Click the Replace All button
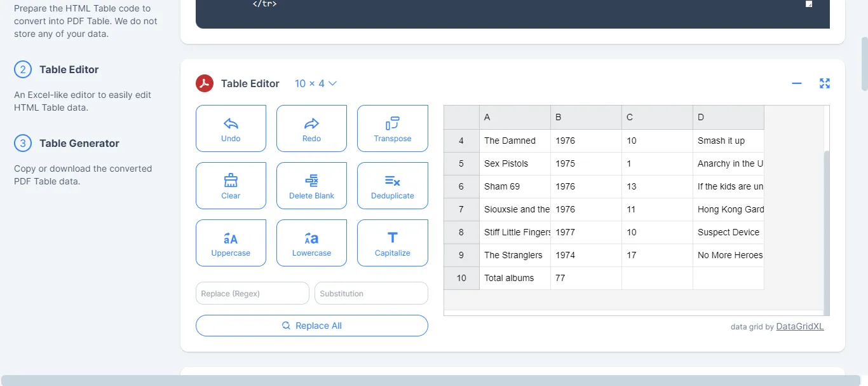Screen dimensions: 868x386 pyautogui.click(x=311, y=325)
